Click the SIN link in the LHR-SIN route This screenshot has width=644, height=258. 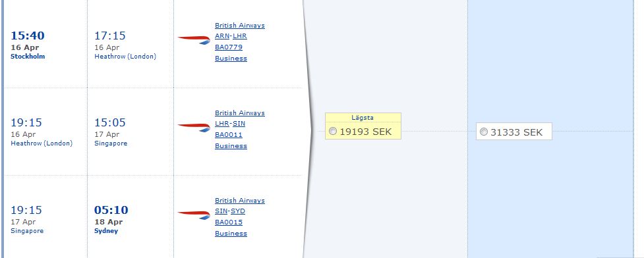pos(239,124)
